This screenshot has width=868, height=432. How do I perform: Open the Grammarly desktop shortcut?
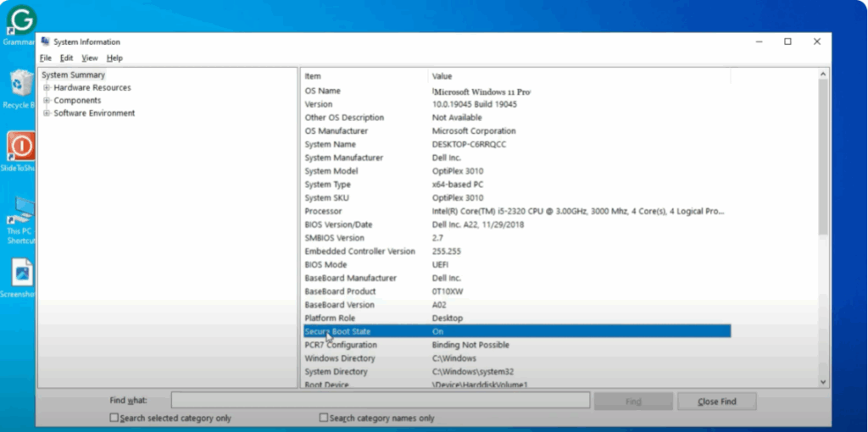(x=21, y=21)
